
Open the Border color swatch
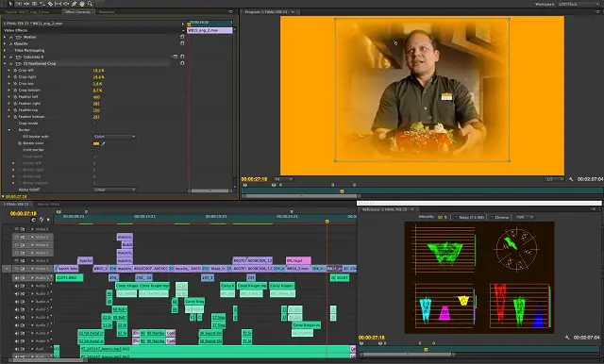click(96, 143)
